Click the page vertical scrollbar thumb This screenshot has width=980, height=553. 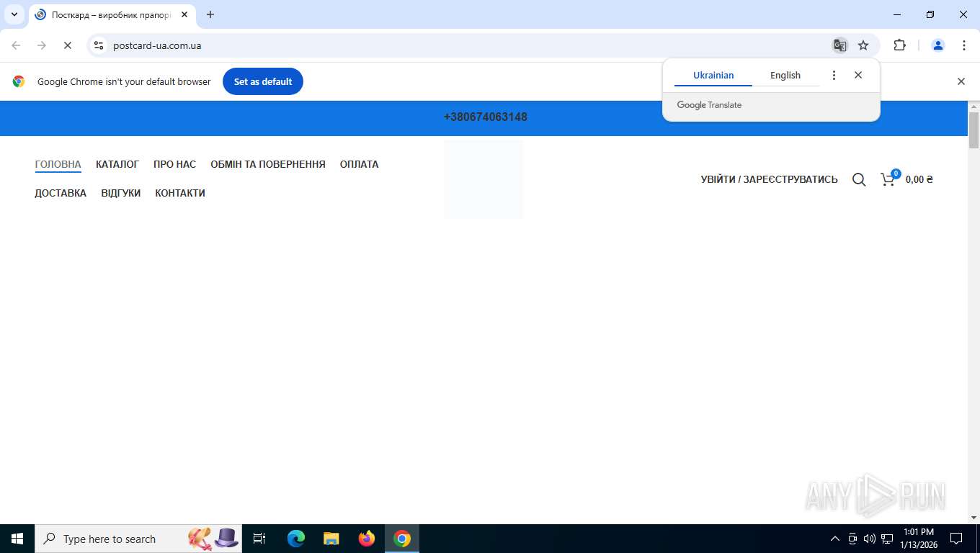tap(974, 130)
